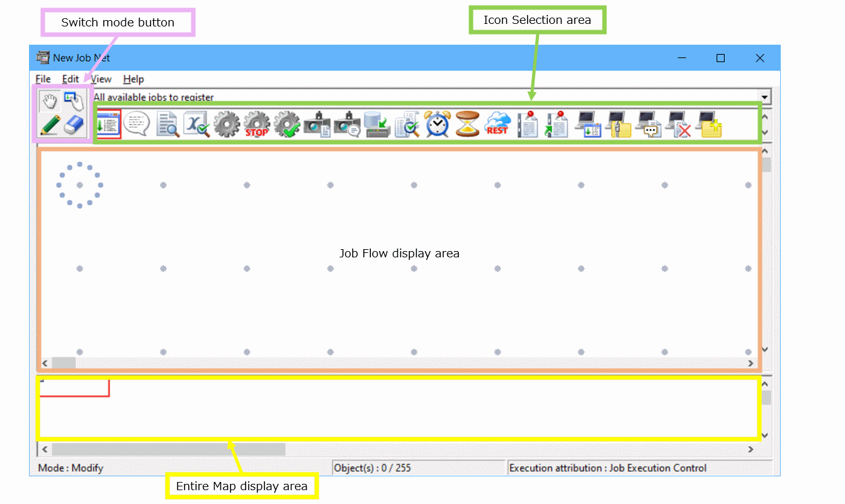Select the document with magnifier icon
The height and width of the screenshot is (504, 845).
tap(167, 124)
